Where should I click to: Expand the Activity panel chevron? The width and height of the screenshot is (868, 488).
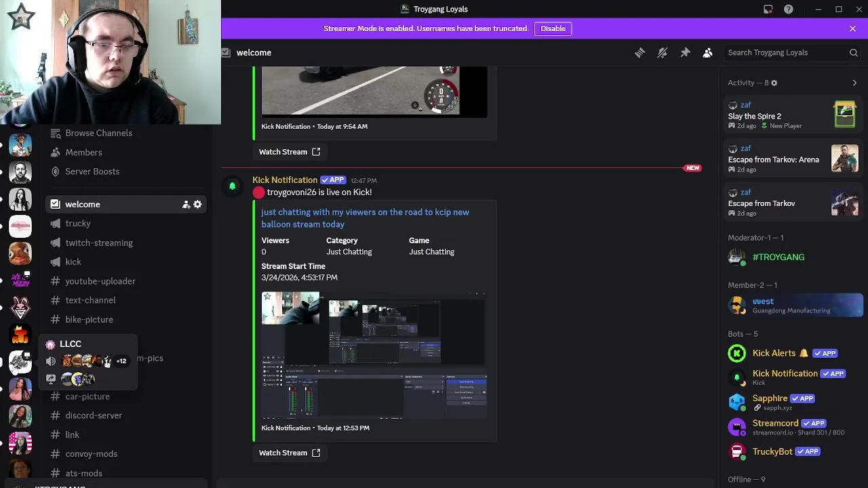pyautogui.click(x=854, y=83)
